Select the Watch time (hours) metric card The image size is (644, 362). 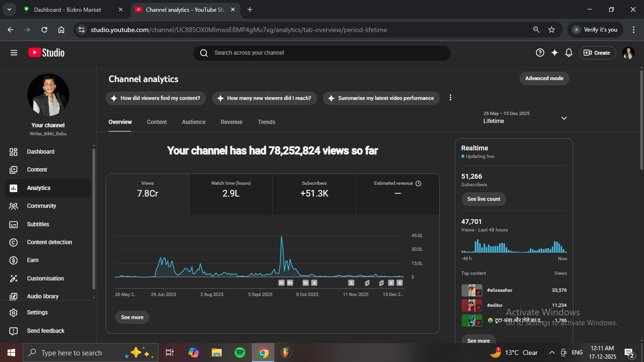tap(231, 194)
